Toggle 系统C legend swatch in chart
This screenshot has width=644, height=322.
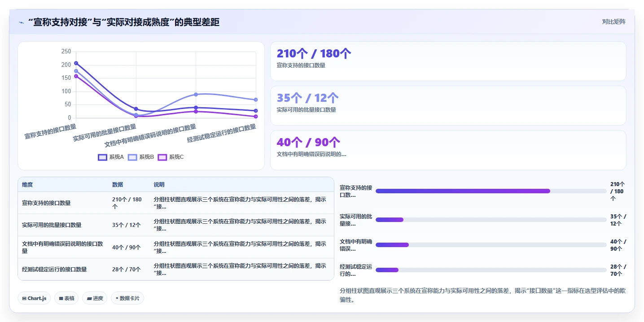pyautogui.click(x=162, y=157)
